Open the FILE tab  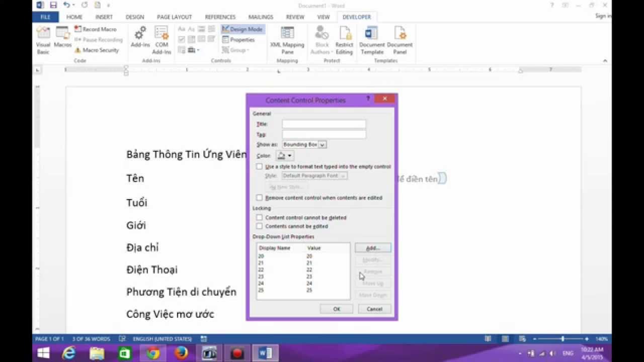(x=46, y=17)
